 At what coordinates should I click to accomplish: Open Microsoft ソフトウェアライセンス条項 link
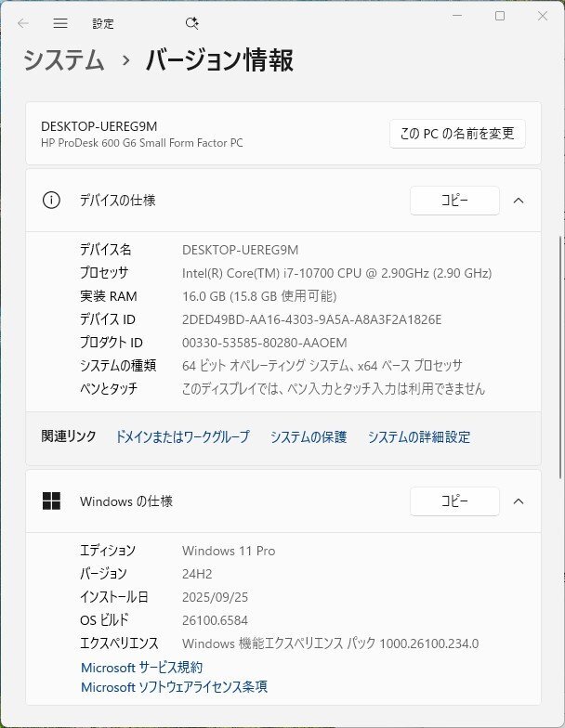pos(174,687)
